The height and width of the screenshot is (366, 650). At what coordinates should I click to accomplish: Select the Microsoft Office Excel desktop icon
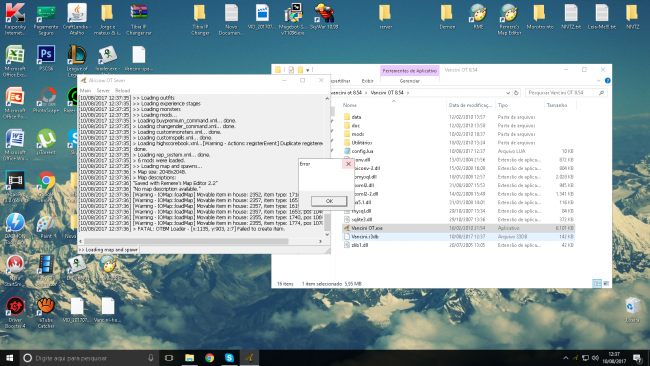pyautogui.click(x=15, y=61)
